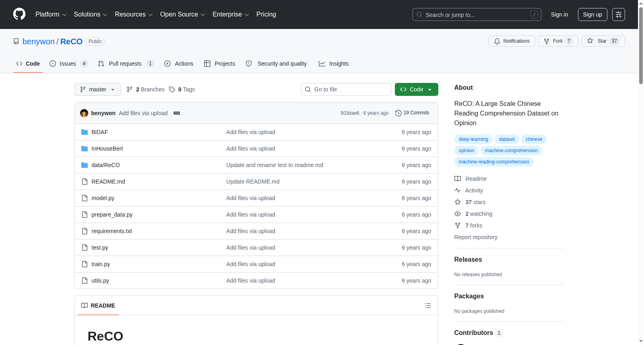644x345 pixels.
Task: Open the green Code dropdown button
Action: coord(417,89)
